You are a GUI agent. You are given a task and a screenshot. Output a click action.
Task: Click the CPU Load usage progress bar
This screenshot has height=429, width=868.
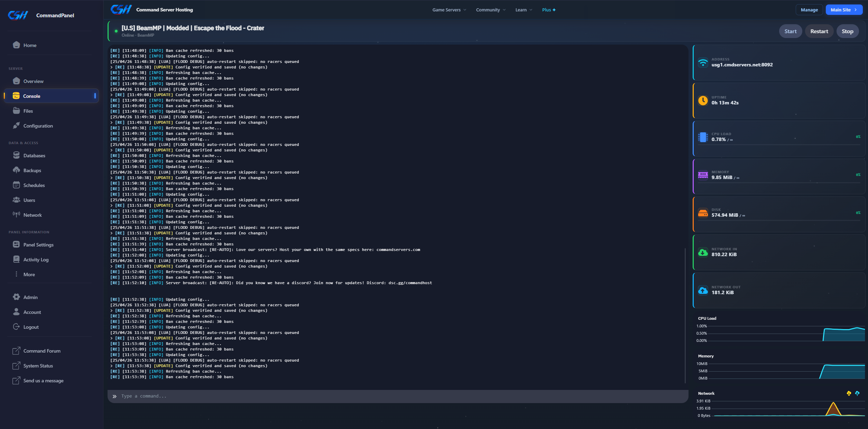pyautogui.click(x=779, y=145)
